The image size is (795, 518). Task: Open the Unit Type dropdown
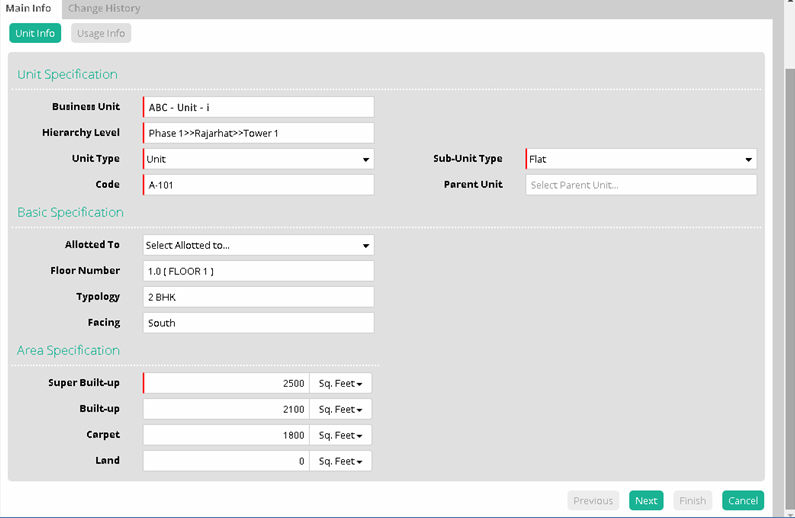click(x=258, y=159)
